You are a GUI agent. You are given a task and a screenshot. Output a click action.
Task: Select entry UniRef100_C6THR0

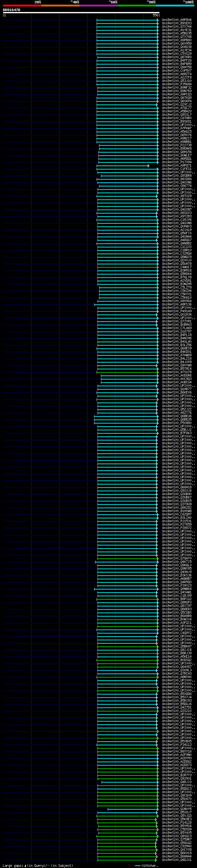176,118
